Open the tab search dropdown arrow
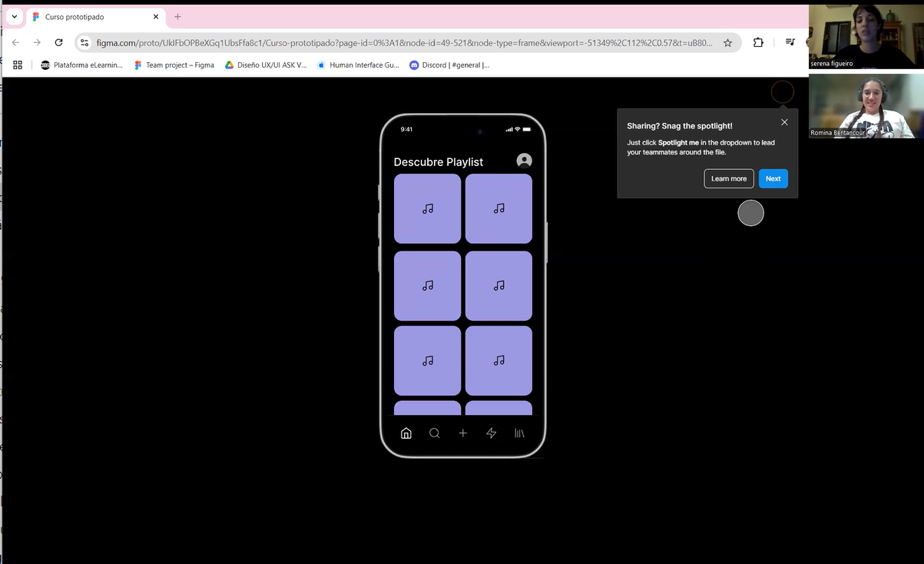 (x=14, y=17)
